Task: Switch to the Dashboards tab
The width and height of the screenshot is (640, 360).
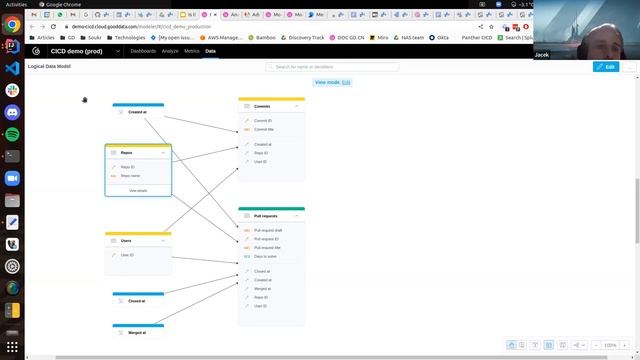Action: 143,51
